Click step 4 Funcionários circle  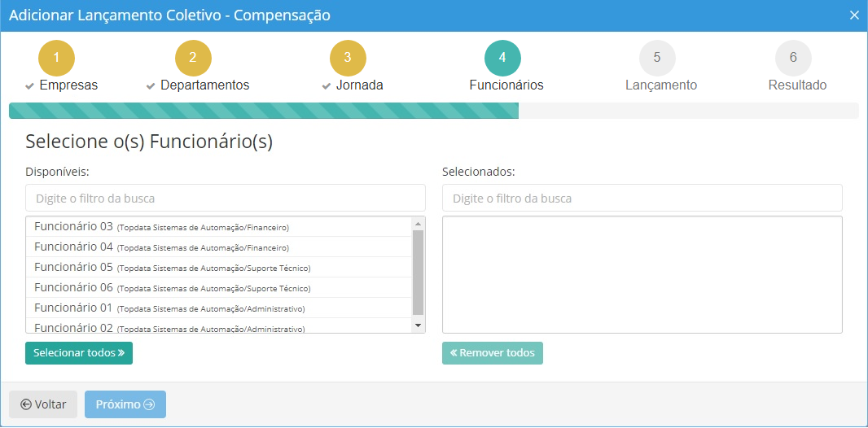click(502, 58)
